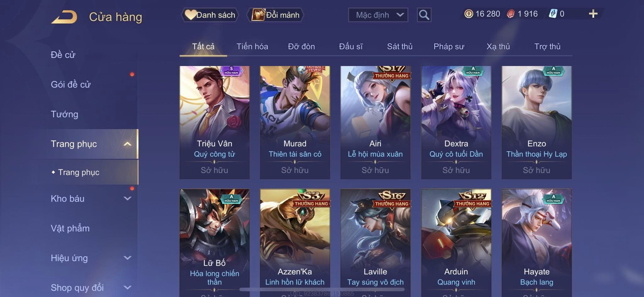Tap the back arrow icon

point(64,17)
